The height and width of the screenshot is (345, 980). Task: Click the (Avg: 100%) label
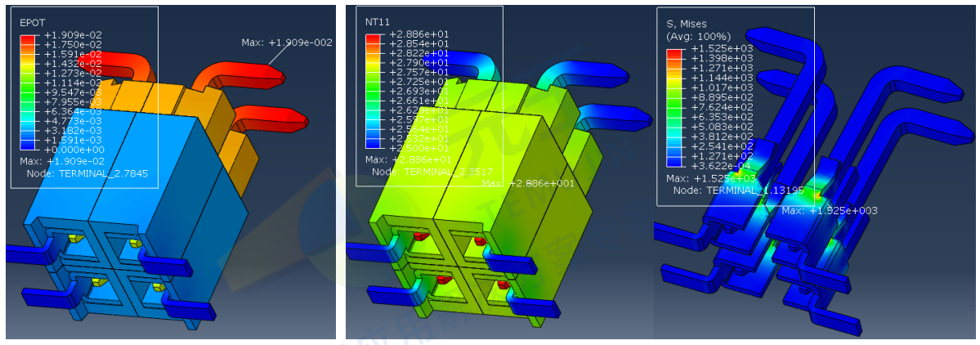click(698, 37)
